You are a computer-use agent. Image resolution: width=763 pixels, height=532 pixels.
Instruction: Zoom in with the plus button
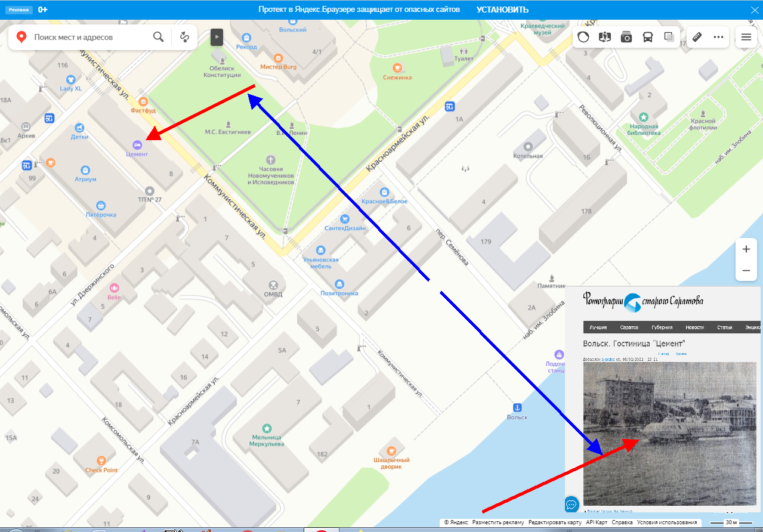(746, 249)
